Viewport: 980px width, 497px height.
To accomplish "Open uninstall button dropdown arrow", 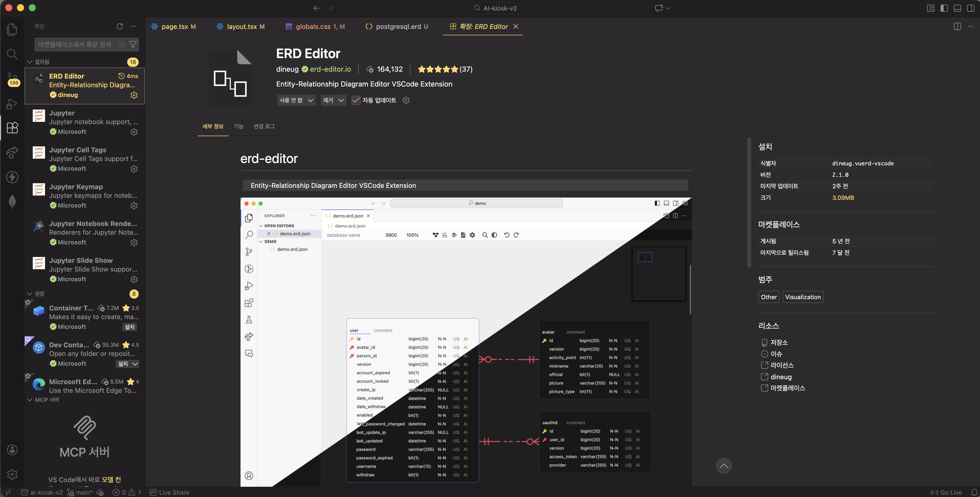I will pos(341,100).
